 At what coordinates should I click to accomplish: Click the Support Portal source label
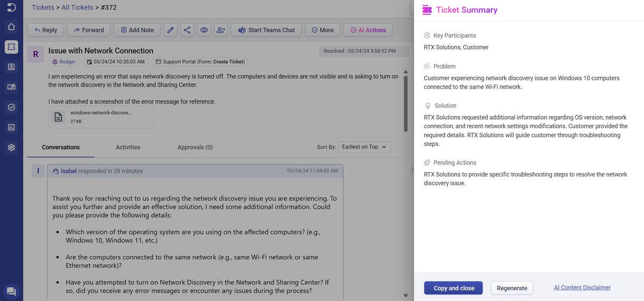(x=200, y=62)
